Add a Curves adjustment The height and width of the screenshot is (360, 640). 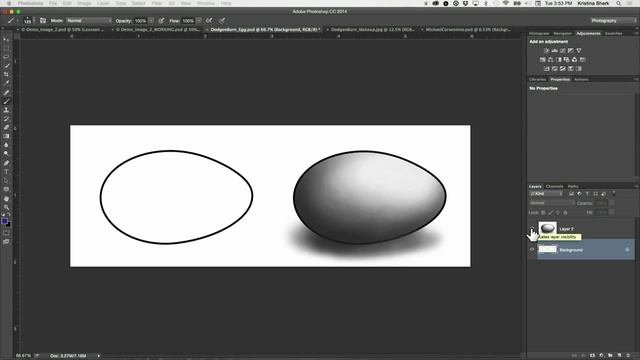pyautogui.click(x=562, y=51)
